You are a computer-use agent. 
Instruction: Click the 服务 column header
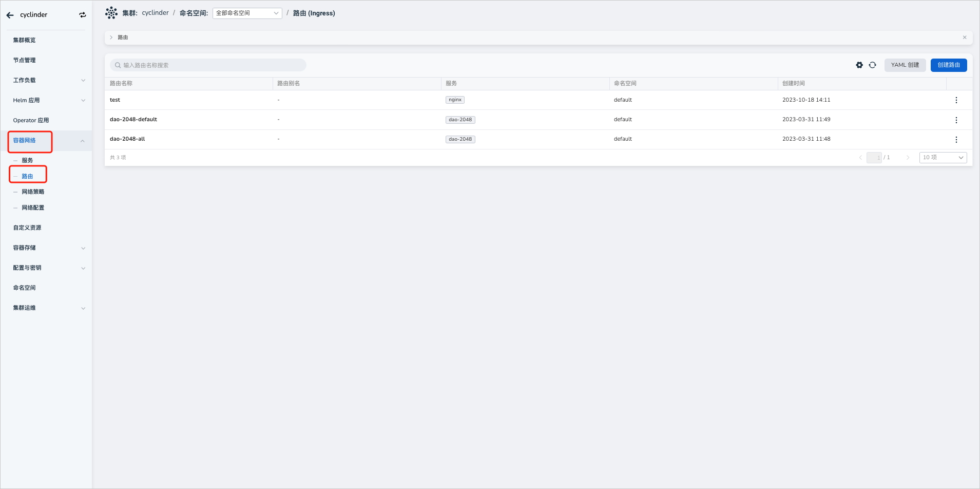(x=451, y=83)
